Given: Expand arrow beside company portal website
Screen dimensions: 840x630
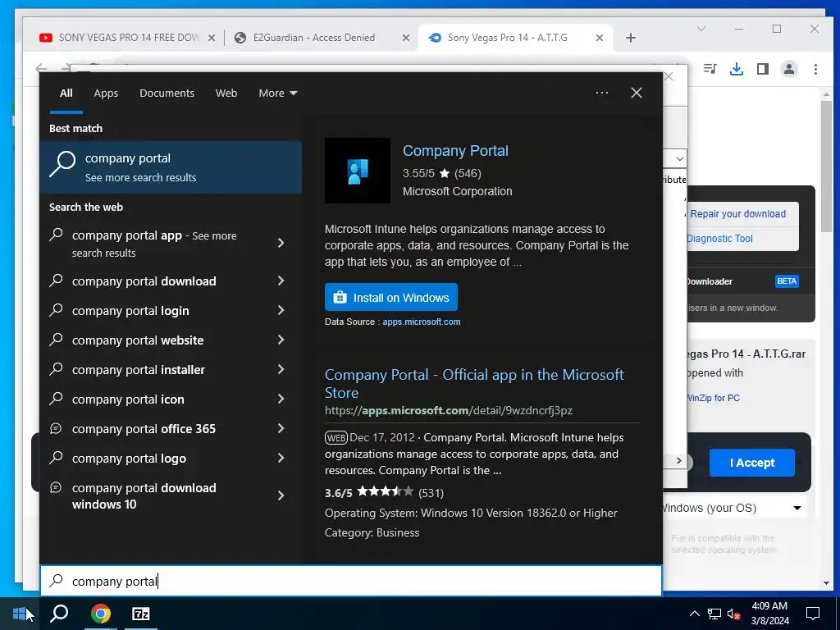Looking at the screenshot, I should (x=281, y=340).
